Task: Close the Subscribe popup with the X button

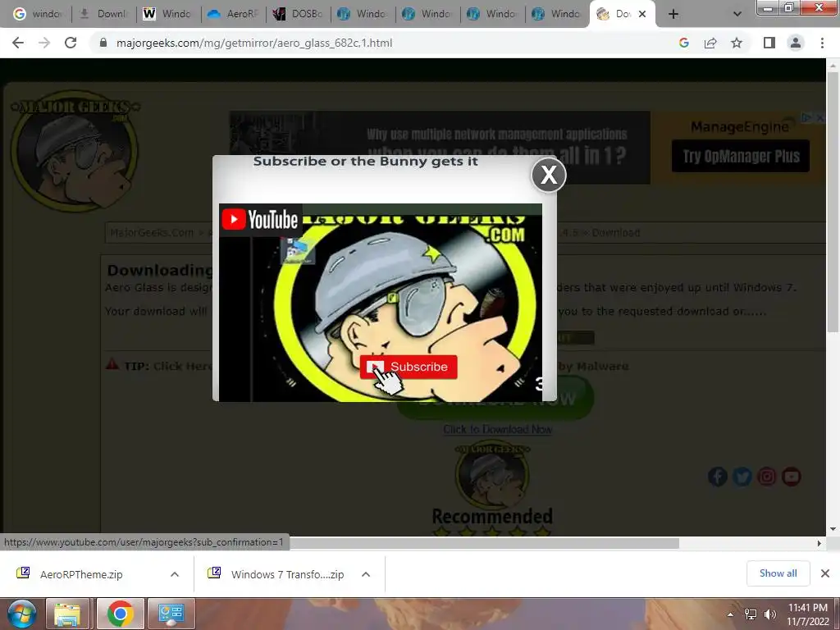Action: tap(549, 175)
